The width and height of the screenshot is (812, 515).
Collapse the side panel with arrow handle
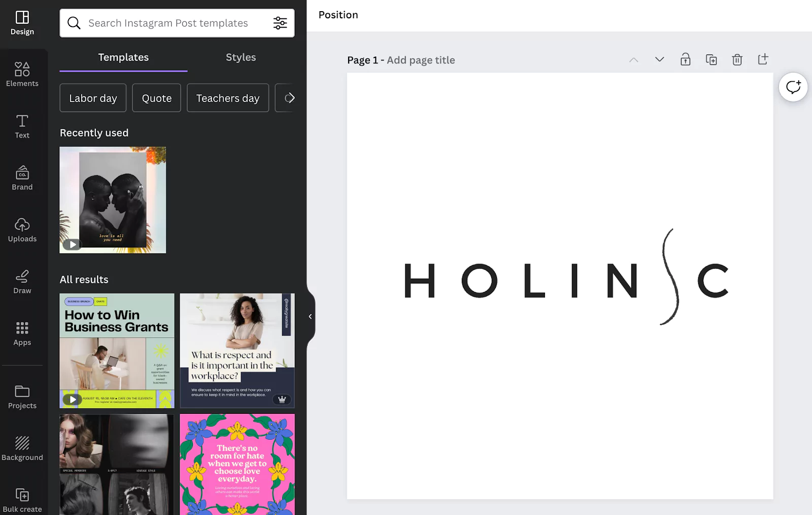[x=310, y=316]
